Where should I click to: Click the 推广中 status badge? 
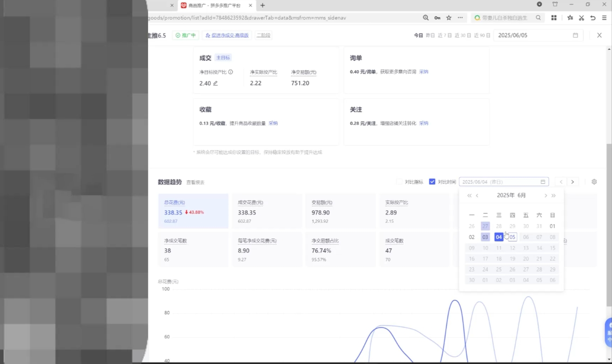185,35
